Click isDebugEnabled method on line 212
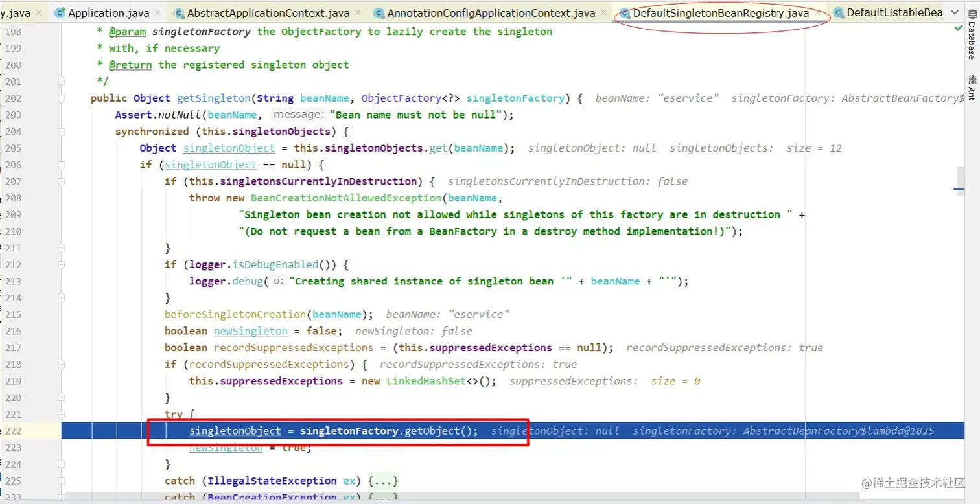The height and width of the screenshot is (504, 980). tap(275, 264)
